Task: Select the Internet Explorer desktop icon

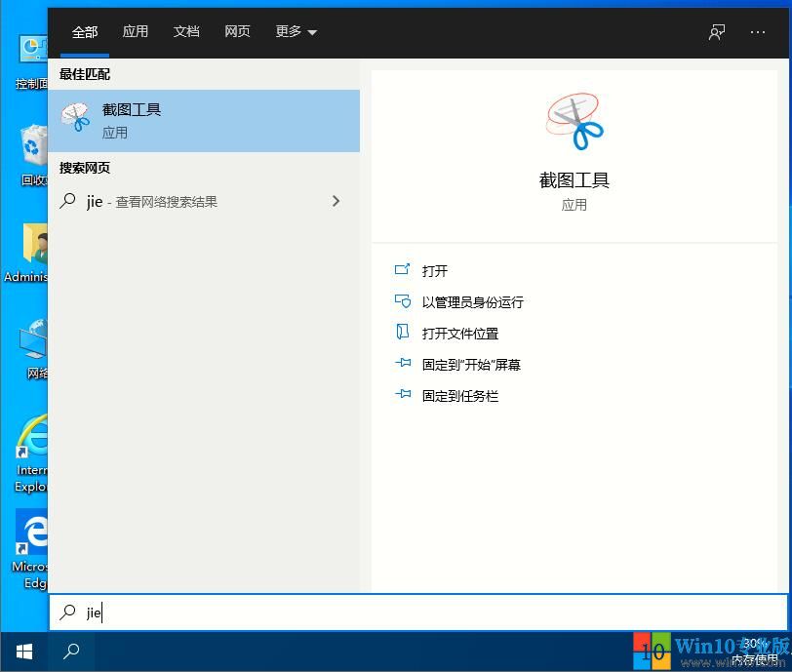Action: 31,454
